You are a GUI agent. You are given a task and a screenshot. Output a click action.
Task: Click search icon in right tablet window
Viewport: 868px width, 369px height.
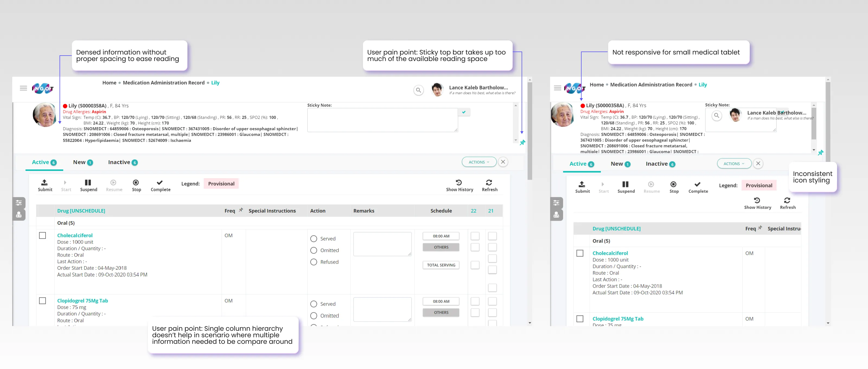click(716, 115)
